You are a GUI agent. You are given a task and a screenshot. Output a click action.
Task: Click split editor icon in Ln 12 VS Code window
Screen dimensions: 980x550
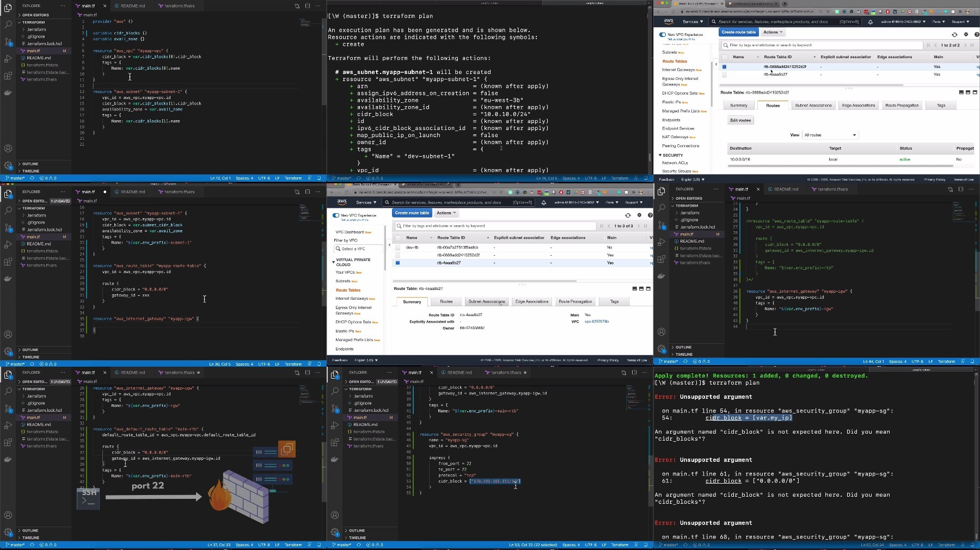(x=308, y=6)
